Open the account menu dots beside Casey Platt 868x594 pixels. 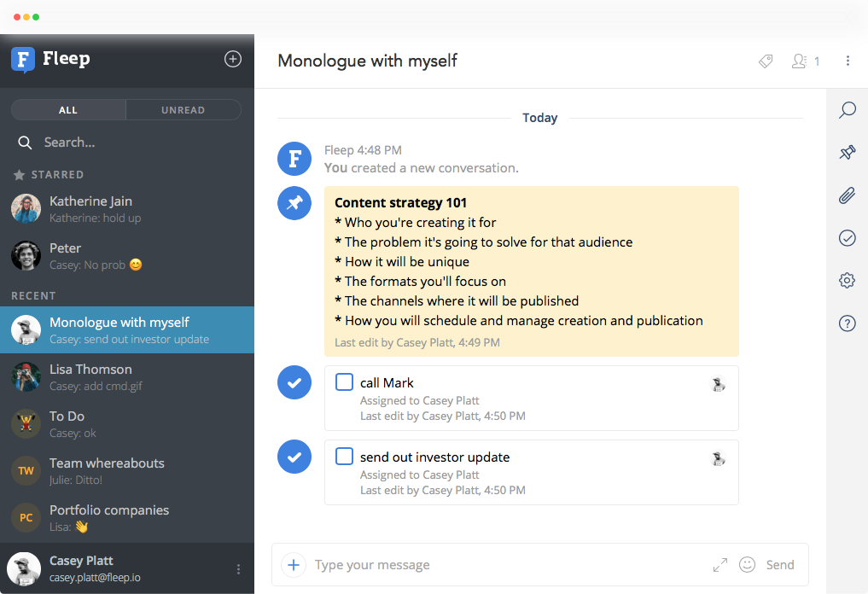[239, 569]
